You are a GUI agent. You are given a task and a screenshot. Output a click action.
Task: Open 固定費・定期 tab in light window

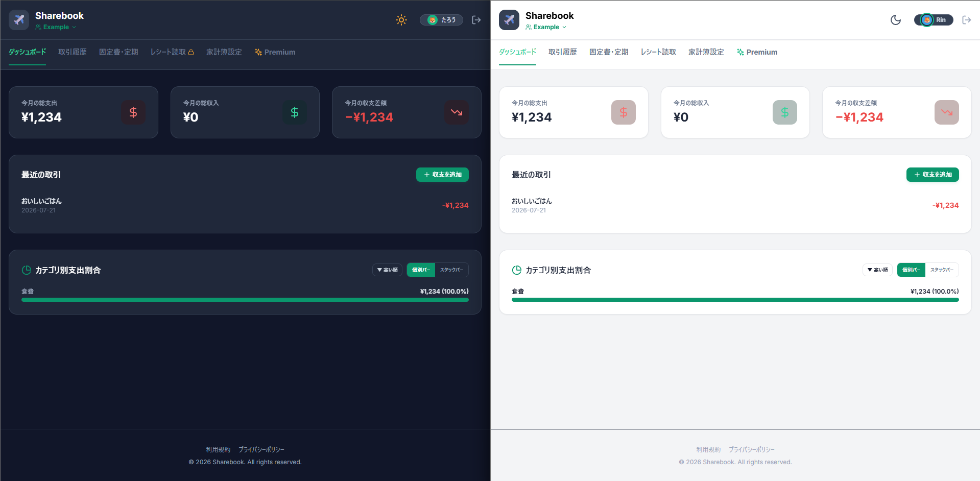click(609, 52)
